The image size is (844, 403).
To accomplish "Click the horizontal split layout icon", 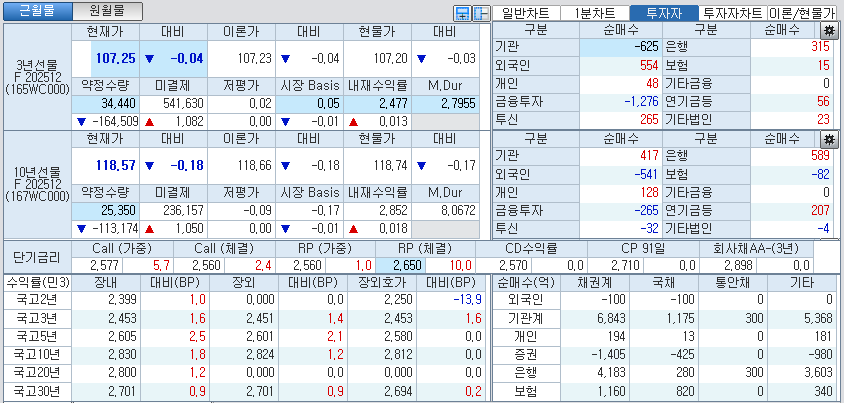I will click(462, 13).
